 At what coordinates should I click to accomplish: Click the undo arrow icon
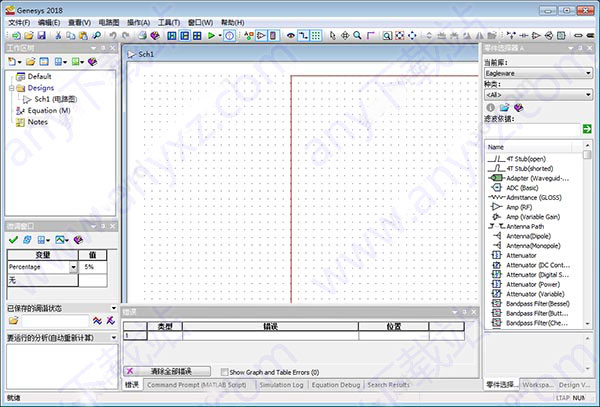113,36
